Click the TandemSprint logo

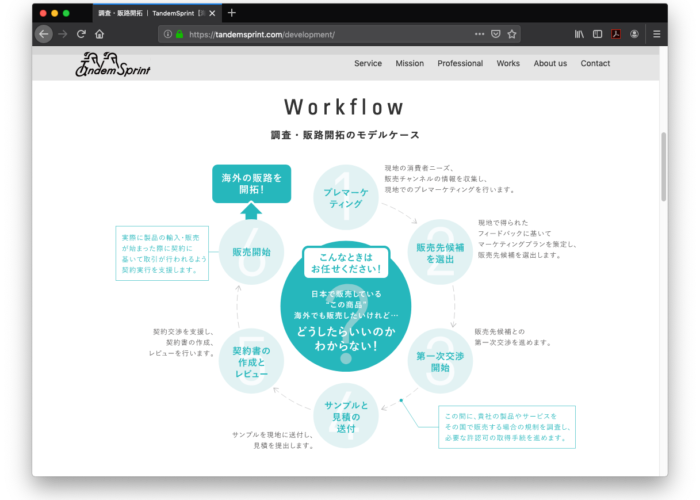click(x=115, y=64)
